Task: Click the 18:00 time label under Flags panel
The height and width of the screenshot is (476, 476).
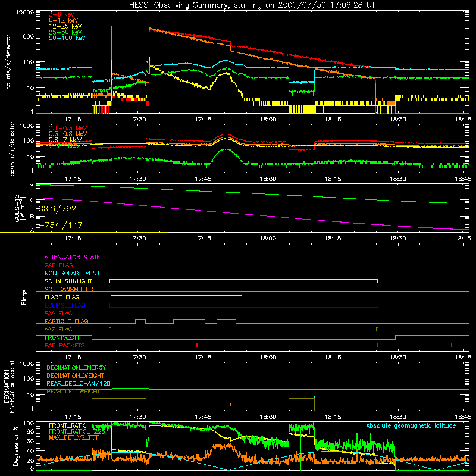Action: click(268, 358)
